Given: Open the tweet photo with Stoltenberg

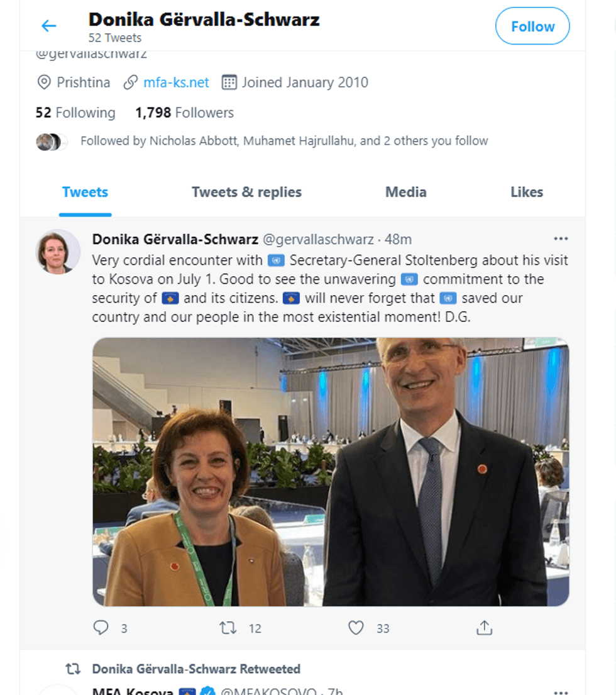Looking at the screenshot, I should click(x=331, y=472).
